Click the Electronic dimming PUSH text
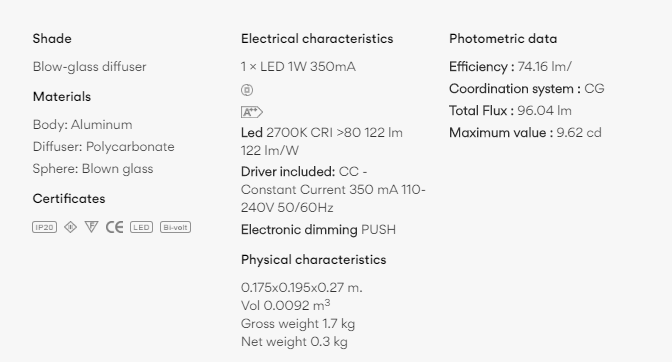Viewport: 672px width, 362px height. pyautogui.click(x=318, y=230)
